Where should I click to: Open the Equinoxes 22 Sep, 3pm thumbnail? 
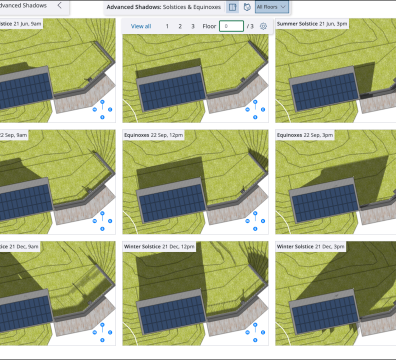(x=335, y=182)
